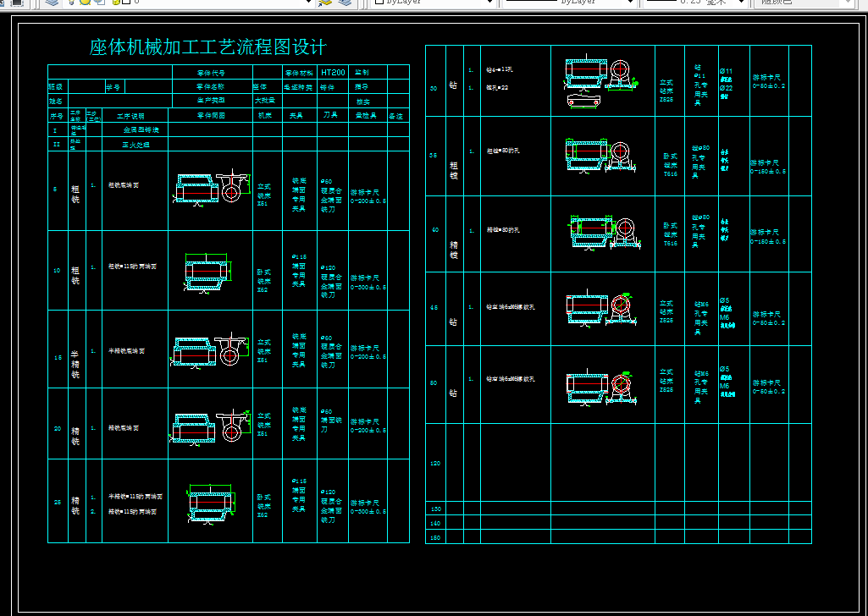
Task: Select the 金属型铸造 process text
Action: tap(141, 130)
